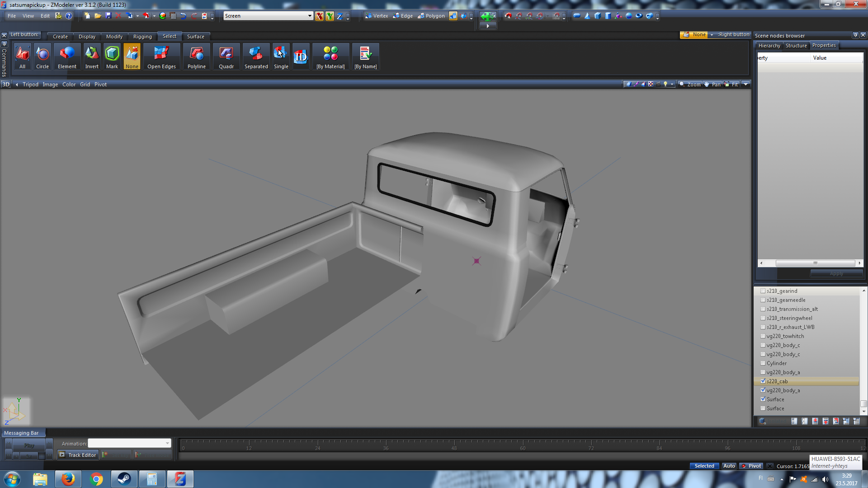The image size is (868, 488).
Task: Enable the Cylinder node checkbox
Action: click(x=763, y=363)
